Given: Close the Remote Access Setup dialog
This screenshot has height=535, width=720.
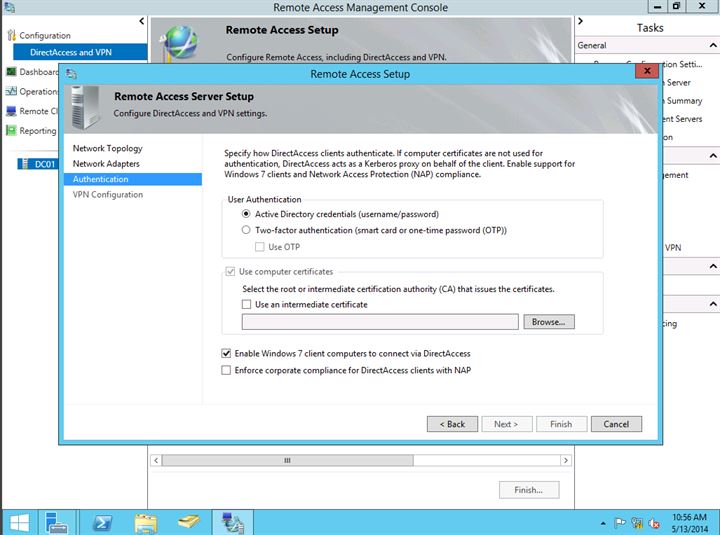Looking at the screenshot, I should [x=647, y=71].
